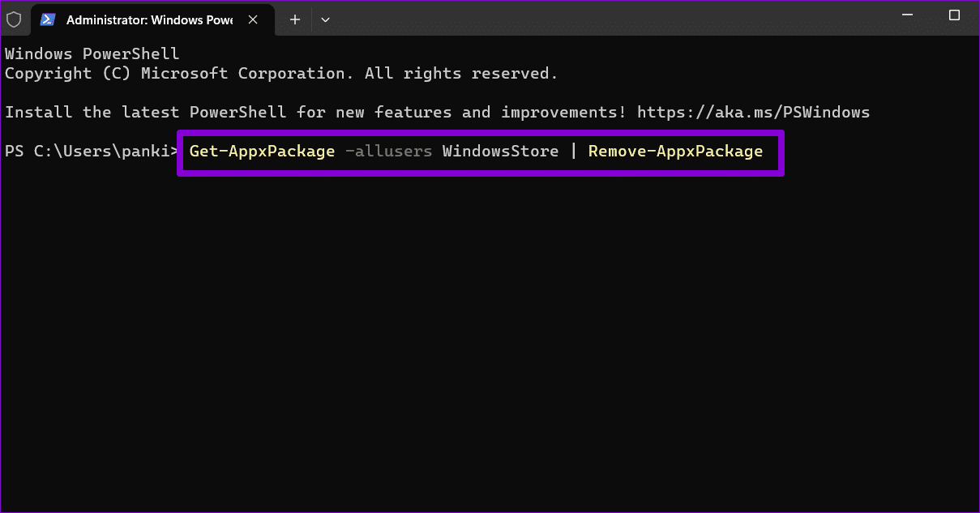
Task: Click the Get-AppxPackage command text
Action: (x=262, y=151)
